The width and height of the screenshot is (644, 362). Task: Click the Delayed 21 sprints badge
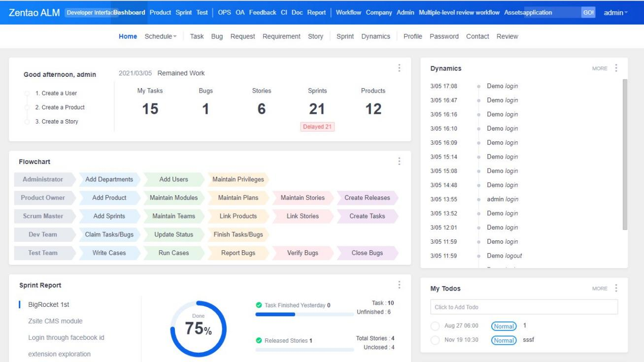[x=317, y=127]
